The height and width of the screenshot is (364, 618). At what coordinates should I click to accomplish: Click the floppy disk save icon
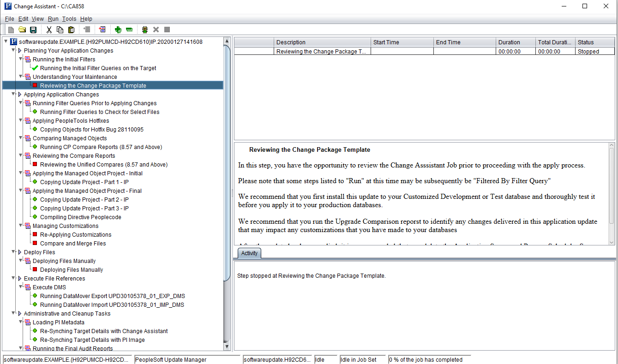pyautogui.click(x=33, y=30)
